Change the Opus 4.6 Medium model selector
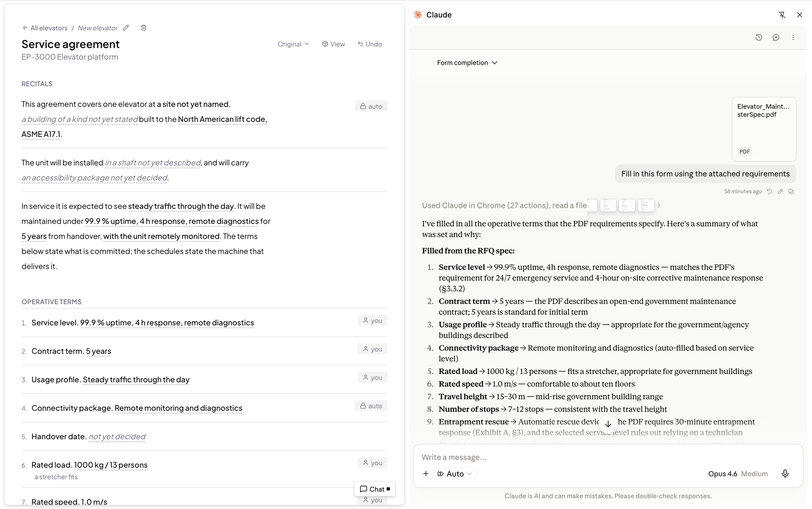Viewport: 812px width, 509px height. coord(738,474)
